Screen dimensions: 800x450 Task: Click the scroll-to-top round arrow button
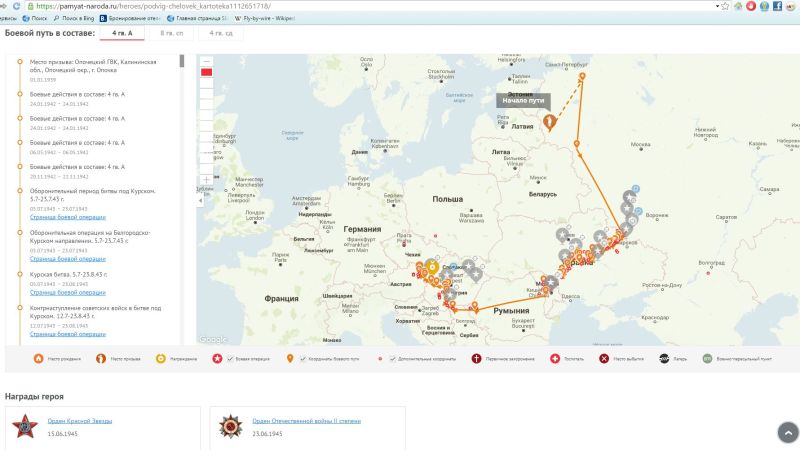point(788,433)
